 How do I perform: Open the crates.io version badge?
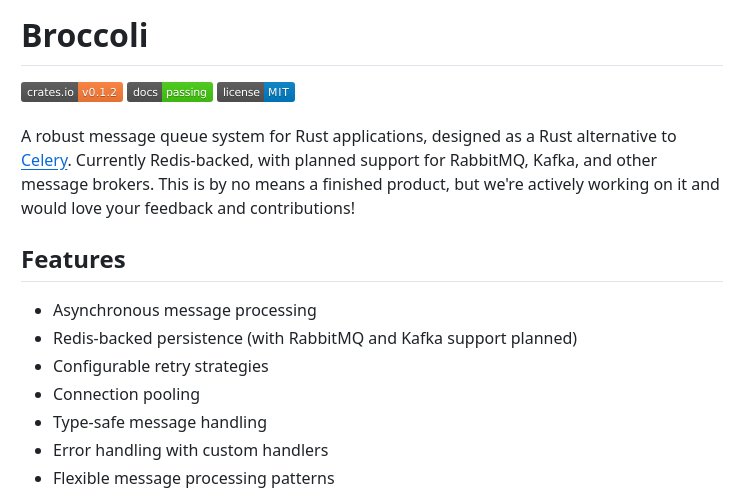click(72, 92)
